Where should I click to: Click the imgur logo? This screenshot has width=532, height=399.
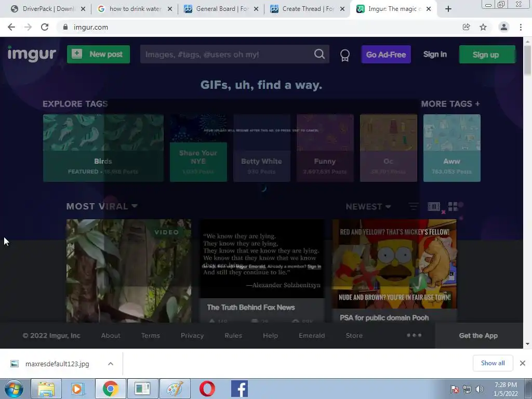32,54
